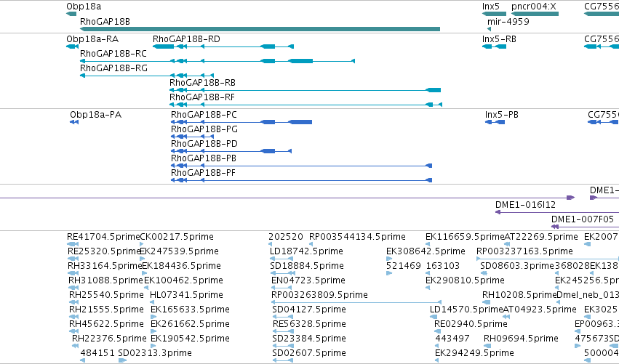The height and width of the screenshot is (364, 619).
Task: Select the RhoGAP18B-PF protein label
Action: click(203, 173)
